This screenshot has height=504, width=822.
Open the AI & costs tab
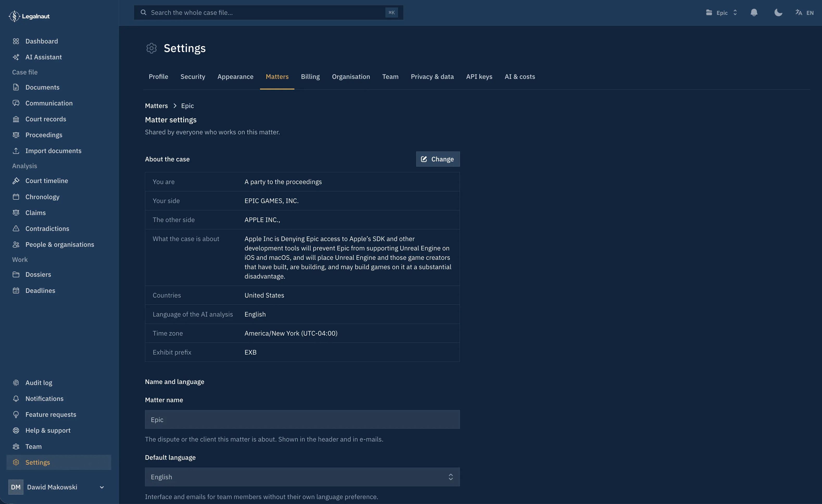coord(520,77)
